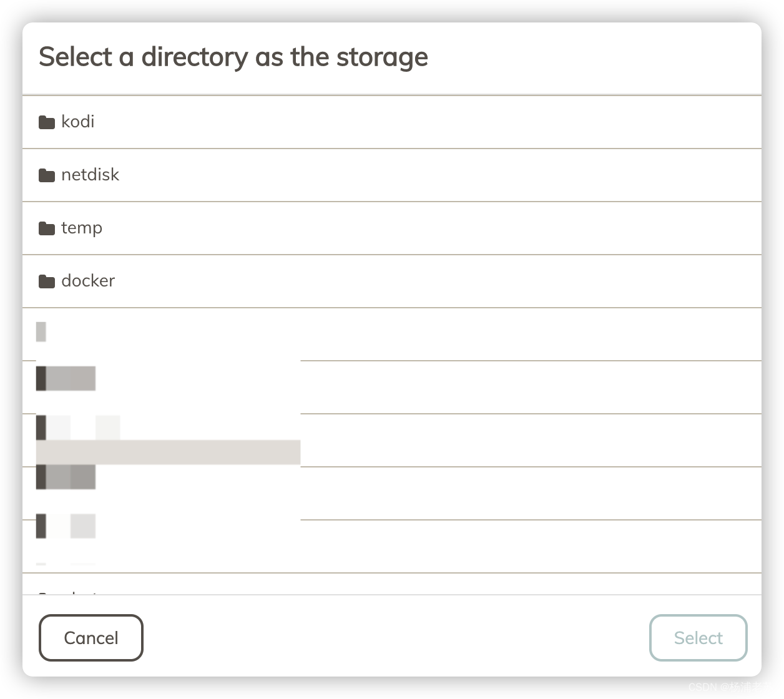Click the docker folder icon
Viewport: 784px width, 699px height.
[x=47, y=281]
